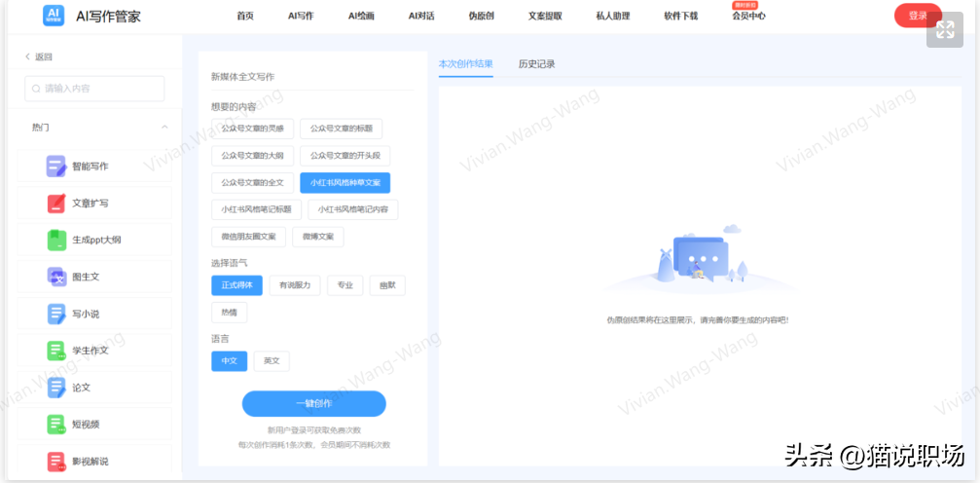Click the red 登录 button
This screenshot has height=483, width=980.
(x=917, y=16)
